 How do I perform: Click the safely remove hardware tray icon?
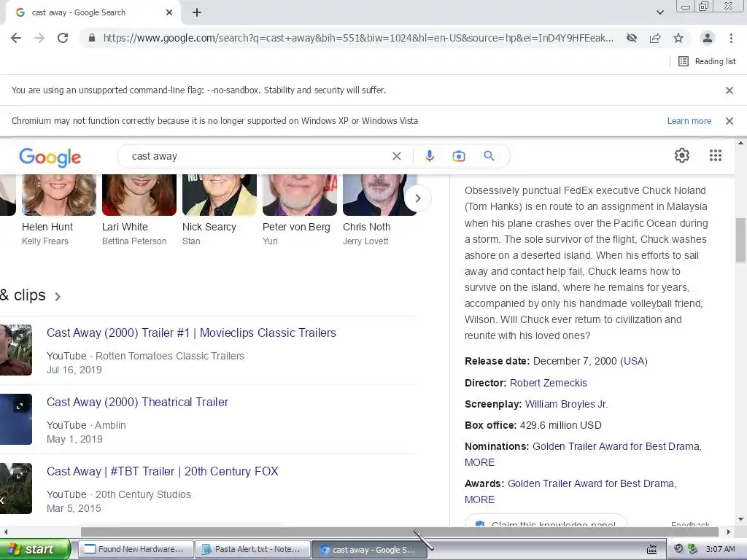(x=692, y=549)
